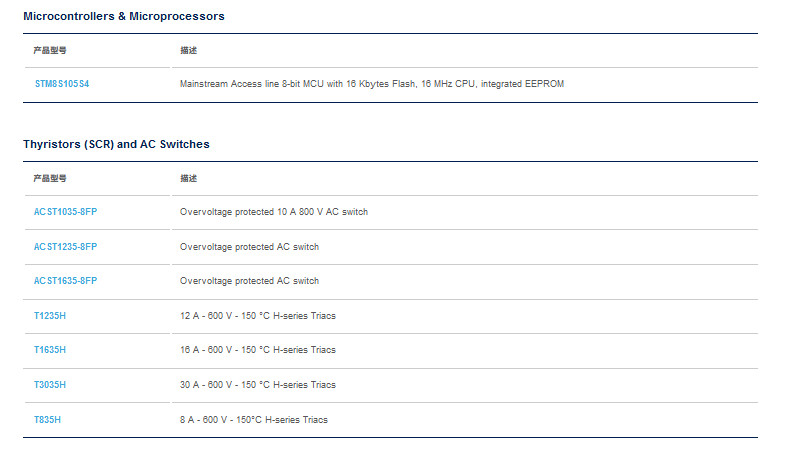Click the ACST1235-8FP part number link
This screenshot has width=785, height=457.
click(65, 247)
